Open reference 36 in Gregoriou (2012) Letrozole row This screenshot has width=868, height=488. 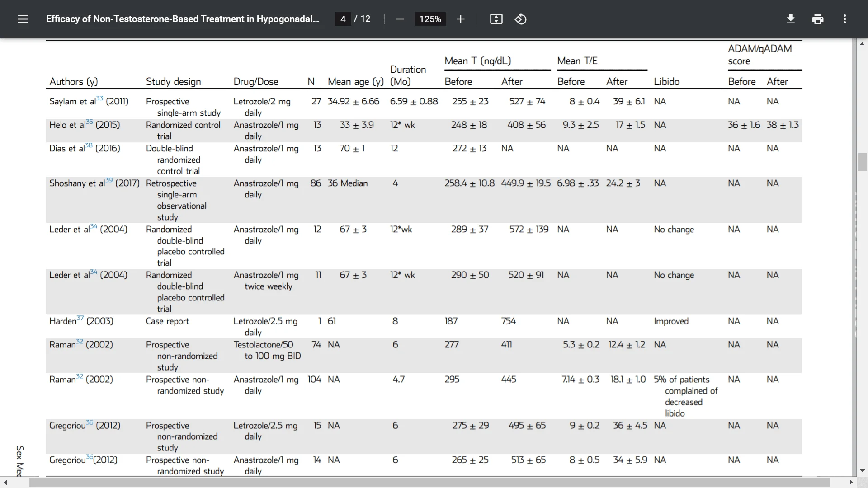(x=90, y=422)
